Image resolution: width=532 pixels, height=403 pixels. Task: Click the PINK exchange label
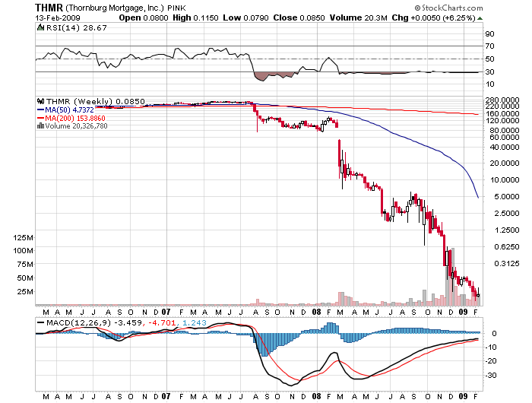coord(176,8)
